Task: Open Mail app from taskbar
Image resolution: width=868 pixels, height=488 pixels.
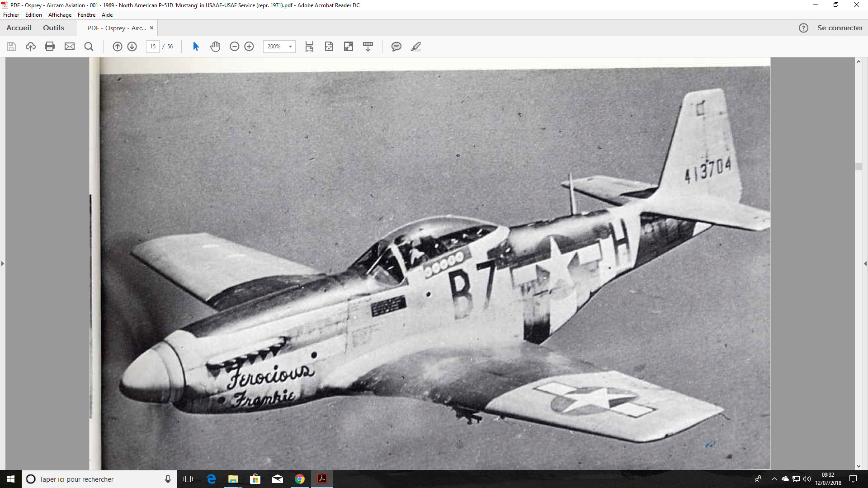Action: coord(278,479)
